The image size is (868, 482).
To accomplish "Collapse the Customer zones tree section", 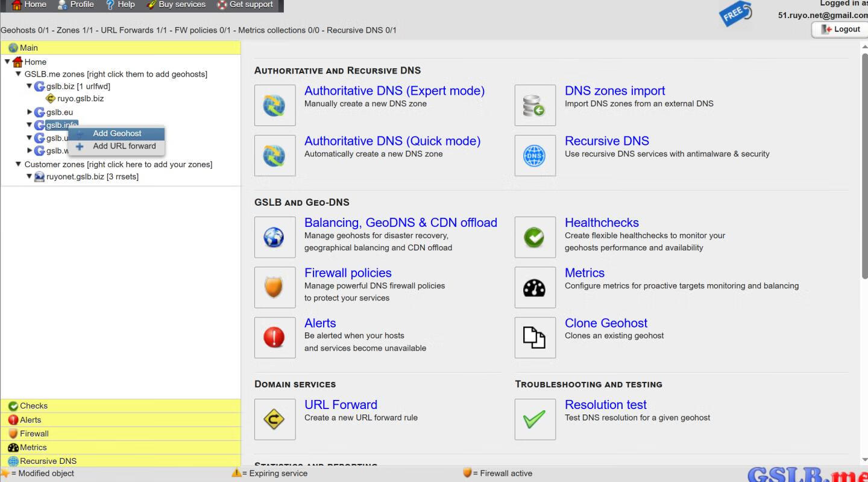I will (x=18, y=164).
